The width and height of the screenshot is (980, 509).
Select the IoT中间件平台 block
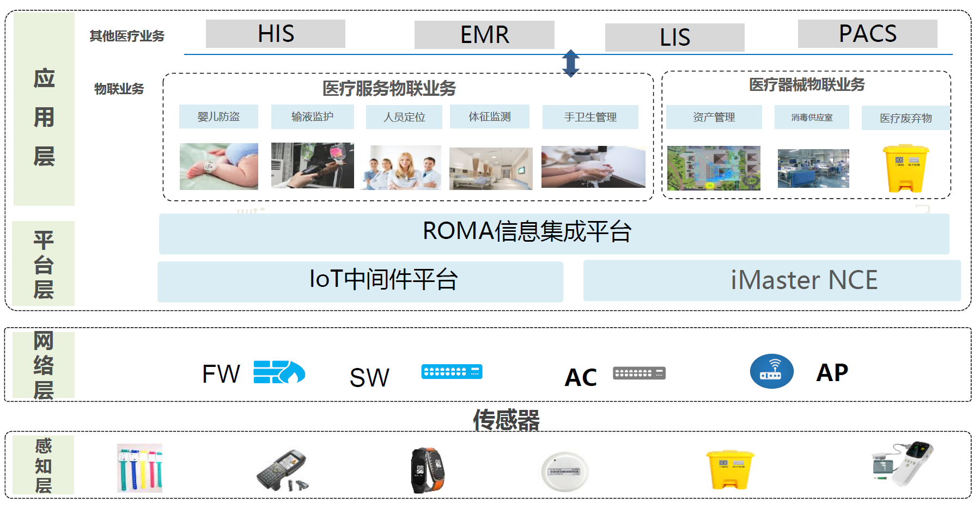[x=360, y=281]
